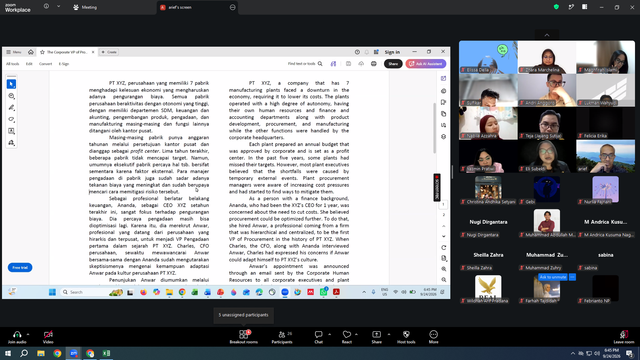640x360 pixels.
Task: Open the React emoji picker
Action: pyautogui.click(x=347, y=337)
